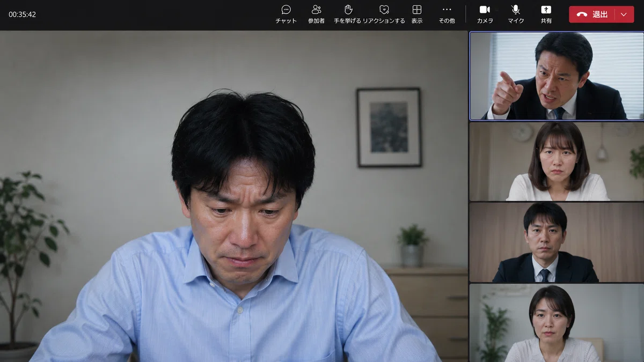Click the 参加者 label text
644x362 pixels.
pyautogui.click(x=316, y=21)
